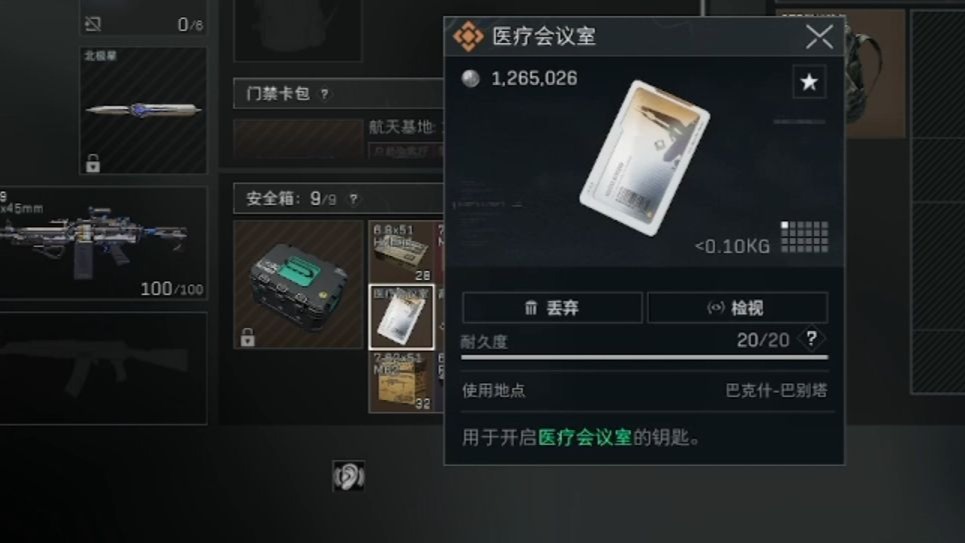Close the 医疗会议室 item popup
Image resolution: width=965 pixels, height=543 pixels.
pos(819,37)
